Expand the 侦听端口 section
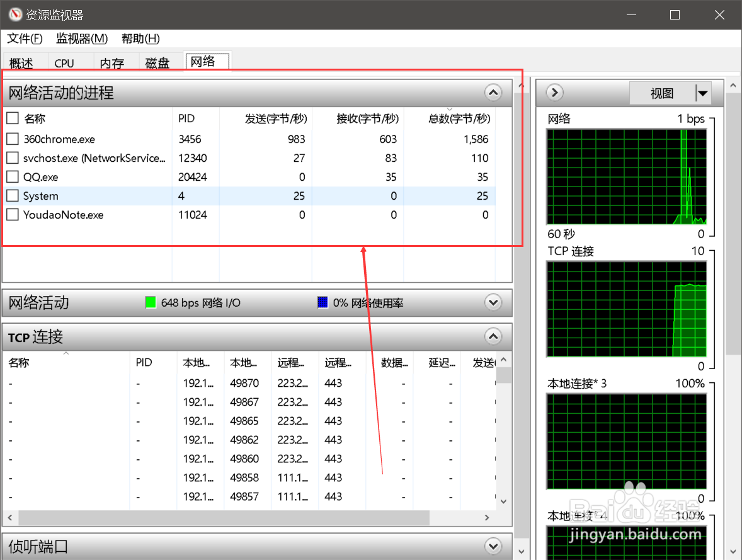Image resolution: width=742 pixels, height=560 pixels. pyautogui.click(x=493, y=546)
